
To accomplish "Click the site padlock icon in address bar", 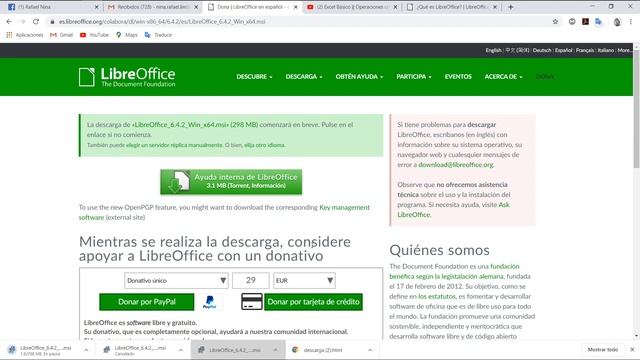I will pos(52,22).
